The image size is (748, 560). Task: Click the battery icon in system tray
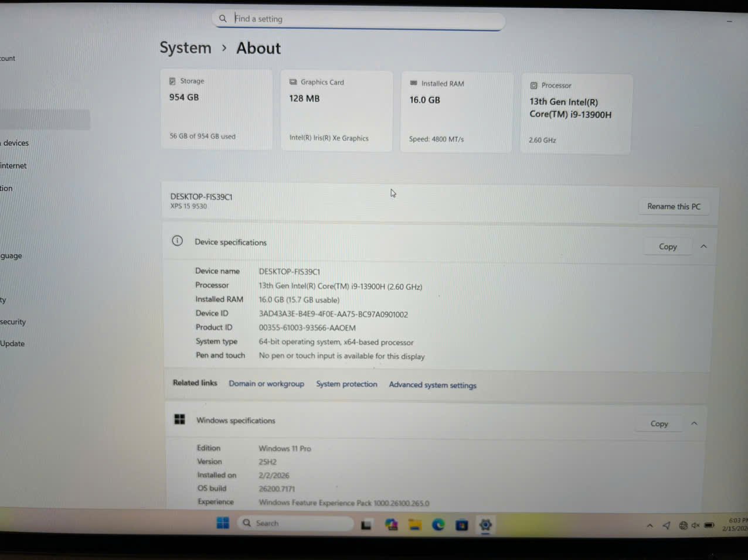[709, 525]
